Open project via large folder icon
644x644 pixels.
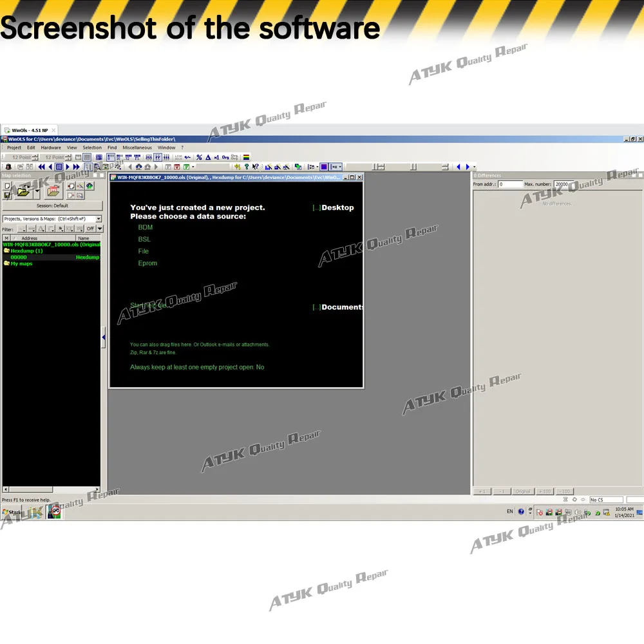pos(23,191)
